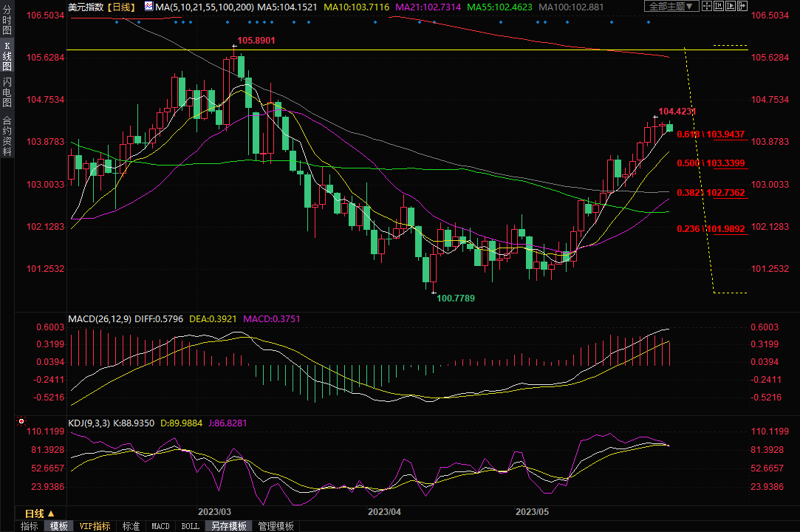
Task: Click 另存模板 to save template
Action: pyautogui.click(x=228, y=526)
